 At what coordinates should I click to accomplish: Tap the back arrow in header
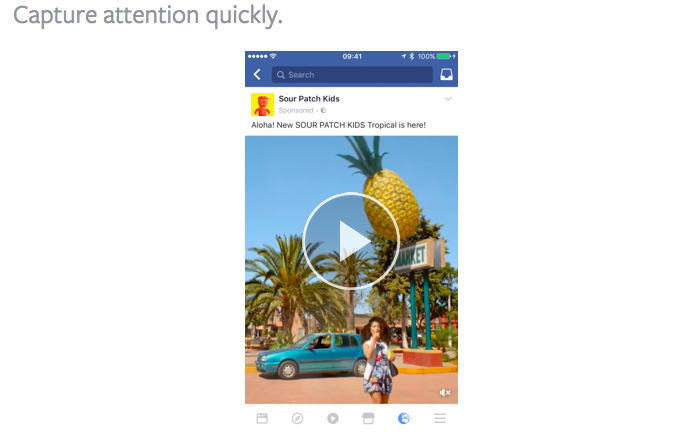(257, 74)
